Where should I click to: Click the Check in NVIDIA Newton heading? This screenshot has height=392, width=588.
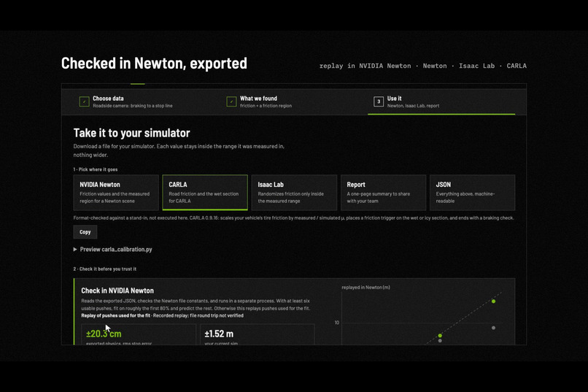click(117, 291)
